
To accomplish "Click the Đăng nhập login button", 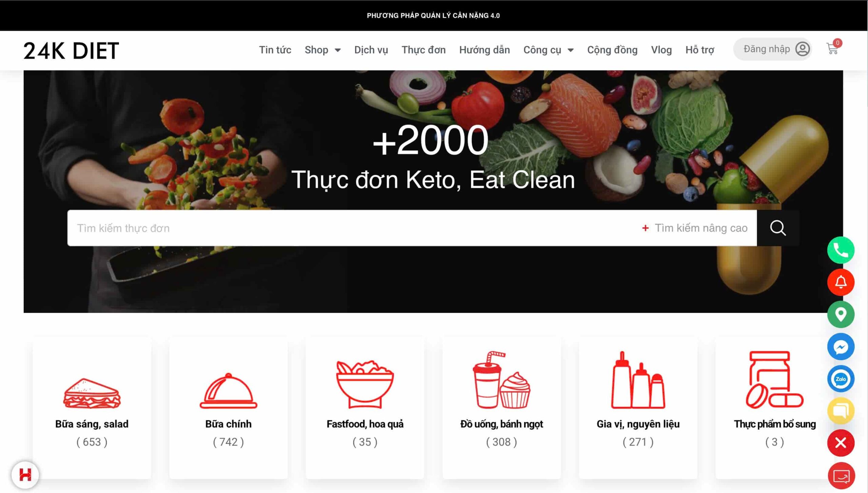I will pyautogui.click(x=772, y=49).
